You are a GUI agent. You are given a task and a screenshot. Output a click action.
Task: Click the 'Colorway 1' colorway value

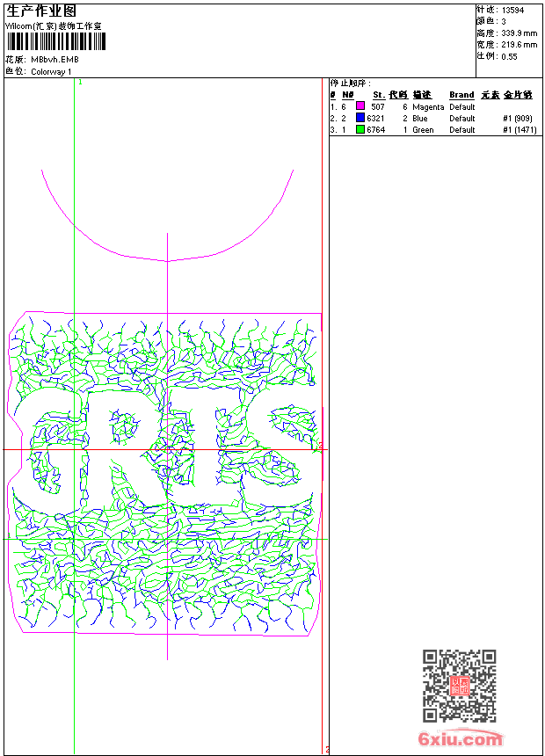tap(51, 72)
